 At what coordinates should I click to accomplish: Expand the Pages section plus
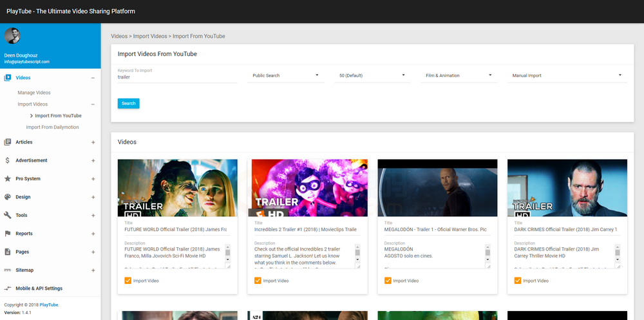point(93,252)
